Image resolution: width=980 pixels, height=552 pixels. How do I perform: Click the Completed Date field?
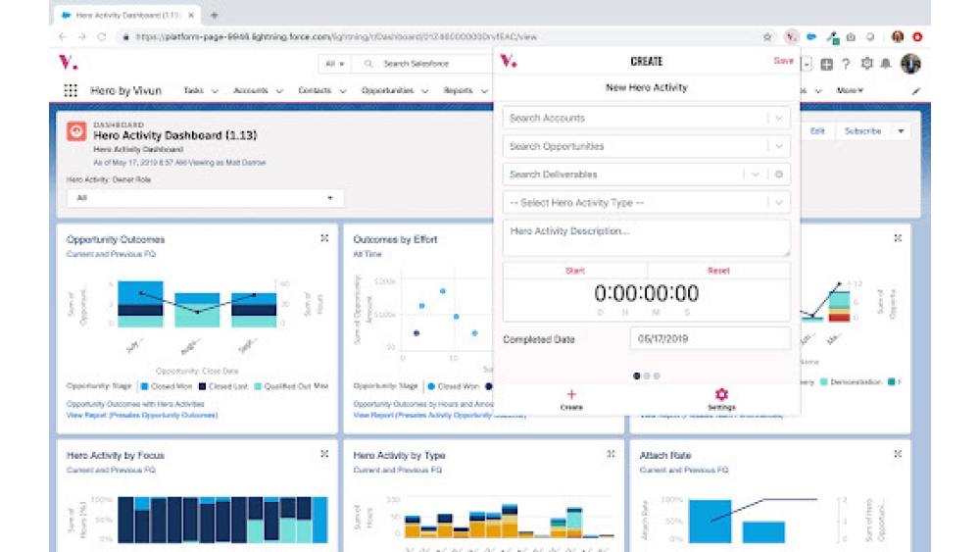click(710, 339)
